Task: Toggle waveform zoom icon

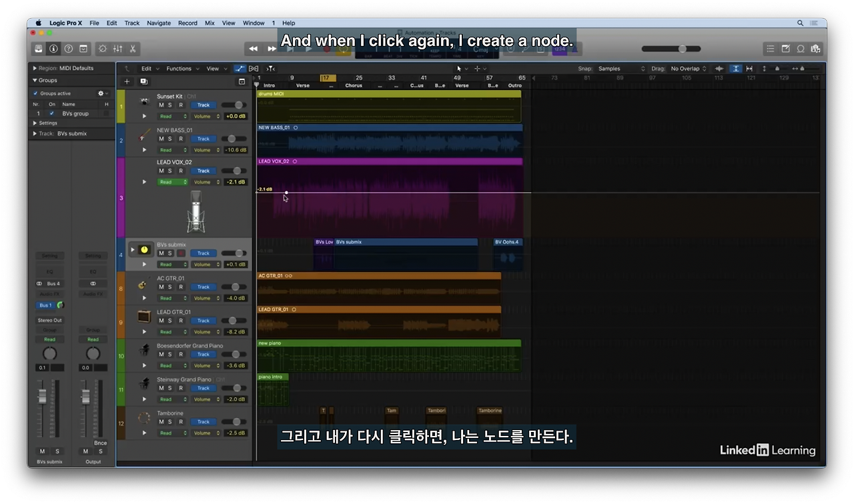Action: (x=719, y=69)
